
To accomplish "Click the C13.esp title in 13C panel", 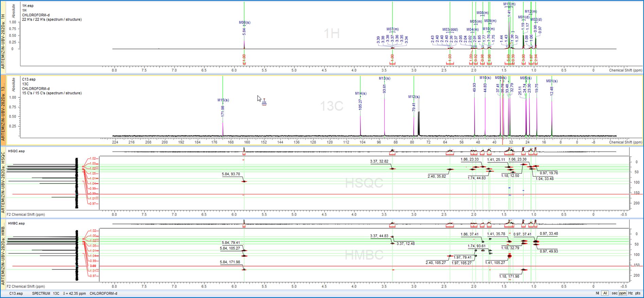I will click(x=29, y=79).
